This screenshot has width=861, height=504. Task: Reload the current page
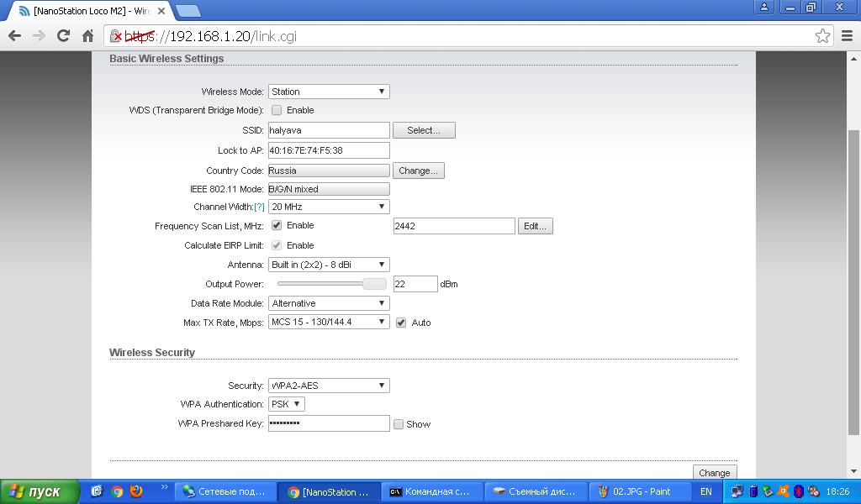point(64,36)
